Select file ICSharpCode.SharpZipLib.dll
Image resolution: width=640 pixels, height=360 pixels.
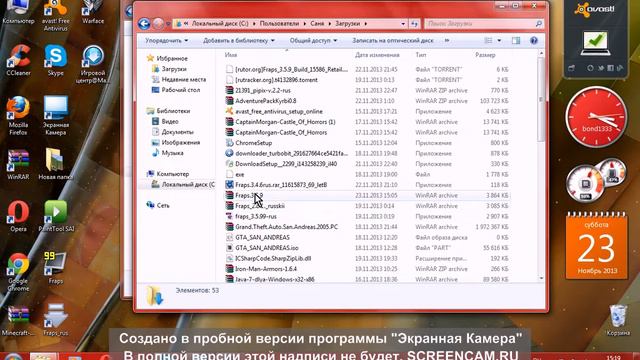point(273,258)
